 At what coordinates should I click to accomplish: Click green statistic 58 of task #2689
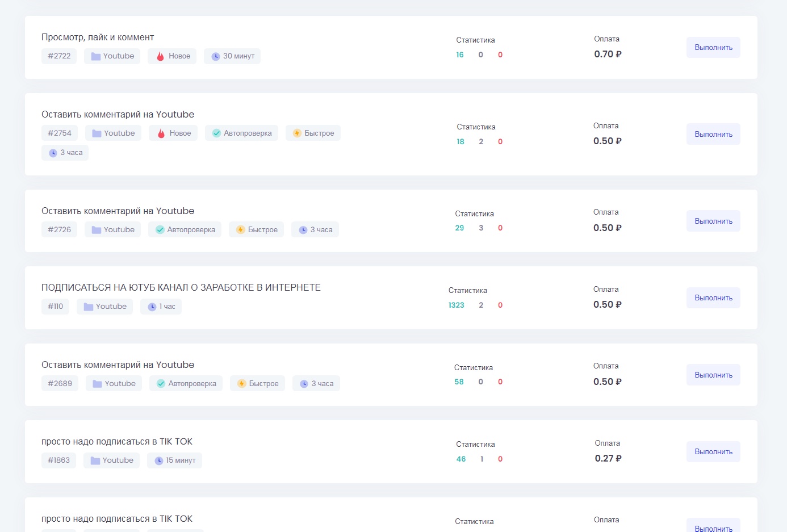point(459,382)
